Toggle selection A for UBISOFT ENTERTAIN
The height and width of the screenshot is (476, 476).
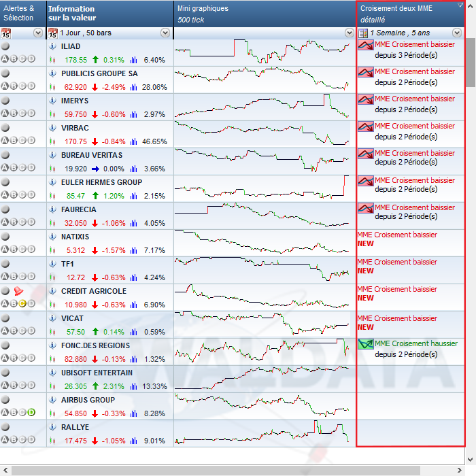[x=5, y=386]
